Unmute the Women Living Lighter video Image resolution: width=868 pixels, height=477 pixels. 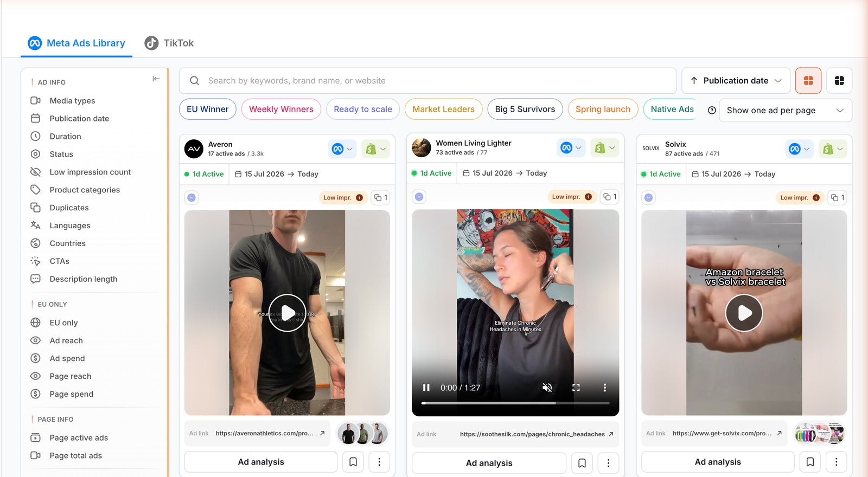(547, 388)
